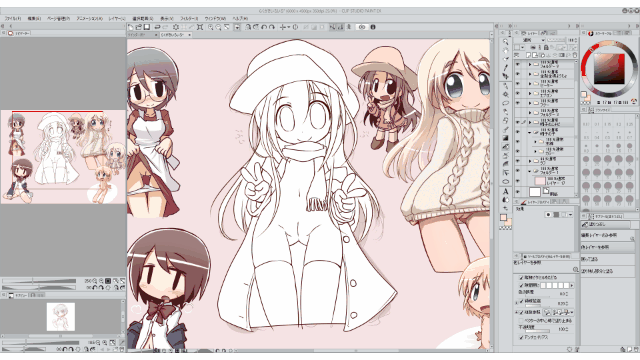Click the Navigator canvas preview thumbnail

click(63, 157)
